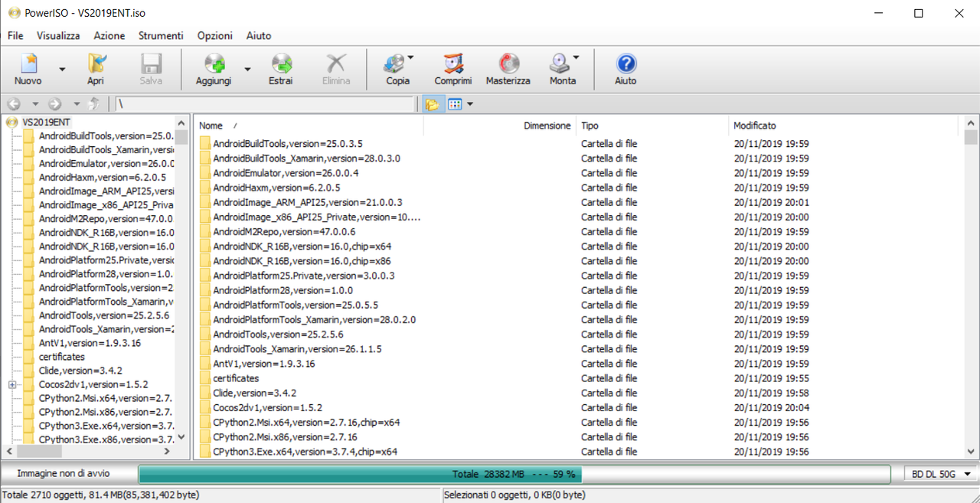
Task: Select CPython3.Exe.x64,version=3.7.4,chip=x64 in file list
Action: tap(305, 452)
